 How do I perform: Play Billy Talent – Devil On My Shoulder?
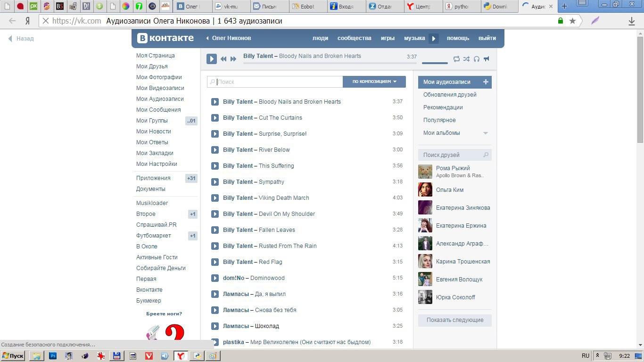[x=215, y=214]
